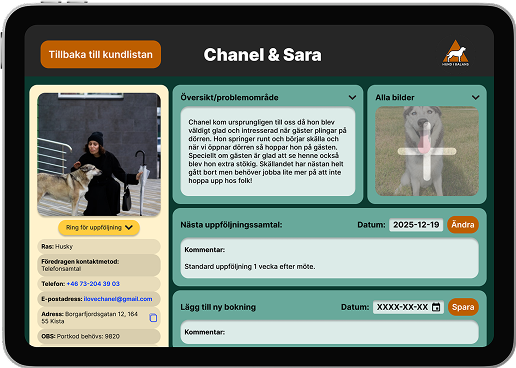Click the Ändra button
This screenshot has height=368, width=516.
pos(463,225)
